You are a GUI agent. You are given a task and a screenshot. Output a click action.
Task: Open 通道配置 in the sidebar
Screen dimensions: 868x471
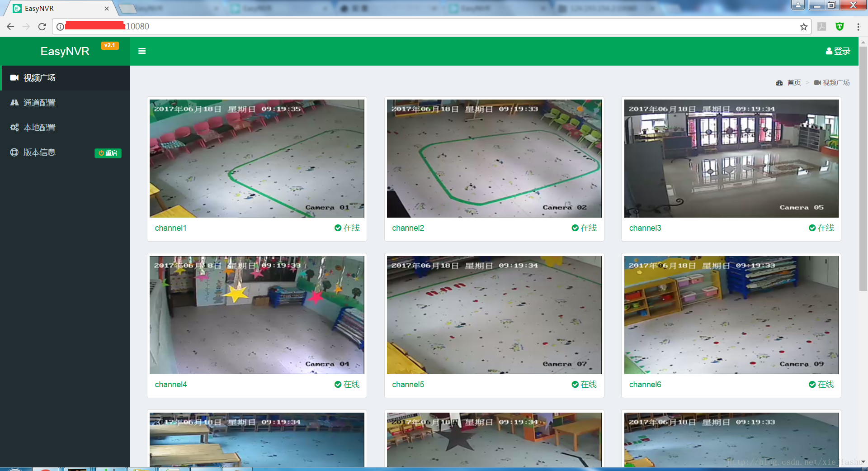(65, 103)
